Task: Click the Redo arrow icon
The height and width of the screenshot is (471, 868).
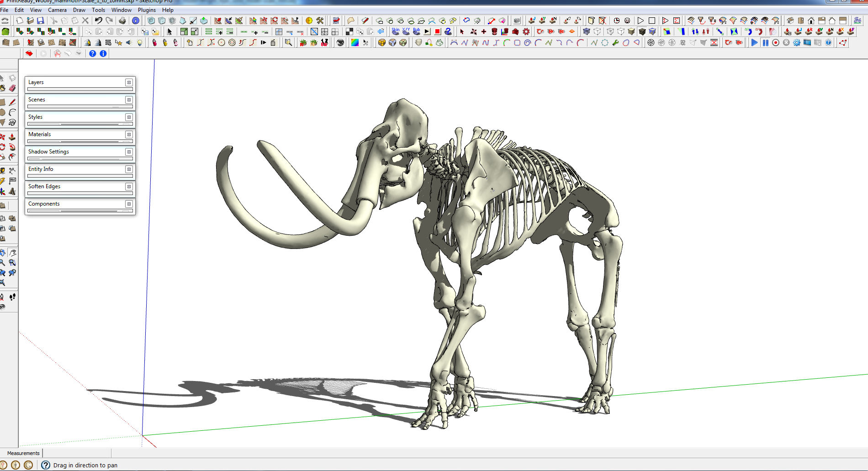Action: click(x=109, y=21)
